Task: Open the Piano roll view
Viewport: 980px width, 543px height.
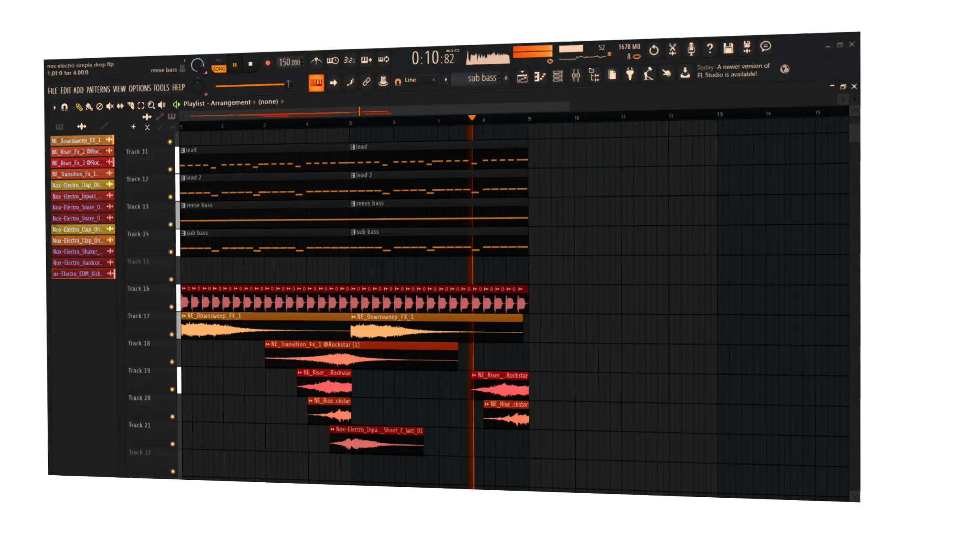Action: [x=539, y=77]
